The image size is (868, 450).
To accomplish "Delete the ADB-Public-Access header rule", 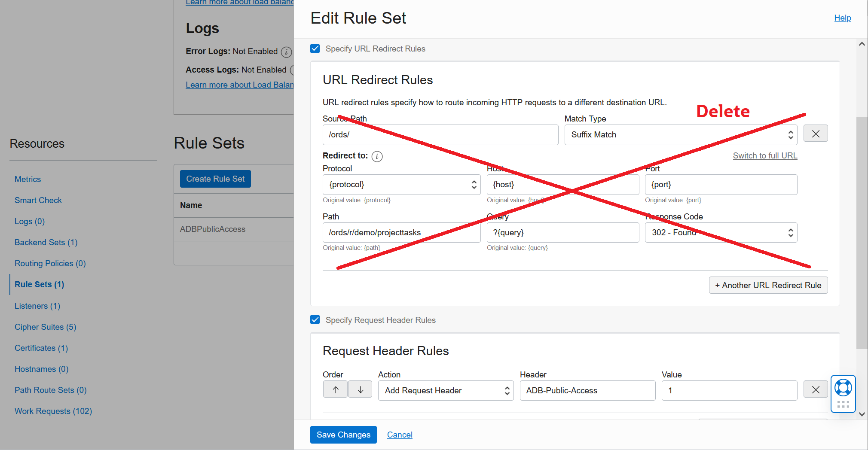I will coord(815,390).
